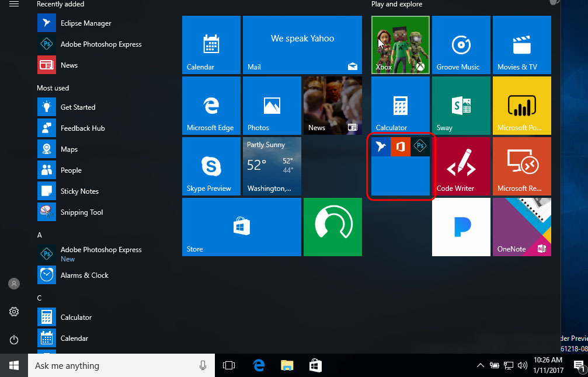The width and height of the screenshot is (588, 377).
Task: Open the Mail tile
Action: point(302,45)
